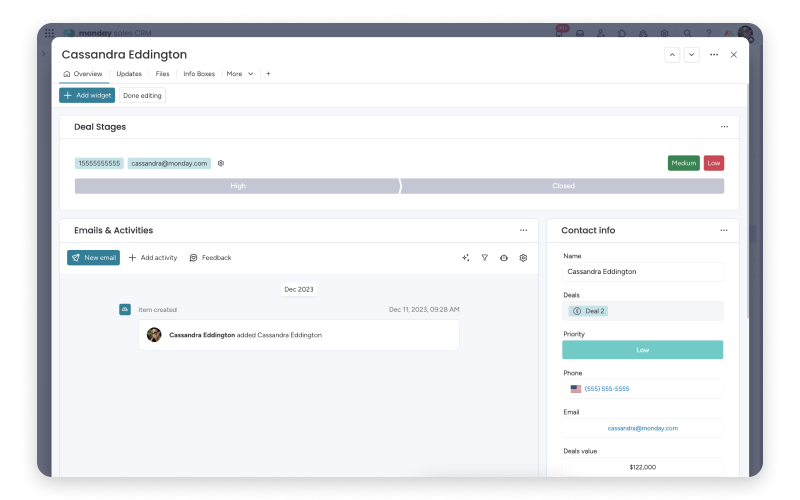Screen dimensions: 800x500
Task: Open item options three-dot menu
Action: 714,55
